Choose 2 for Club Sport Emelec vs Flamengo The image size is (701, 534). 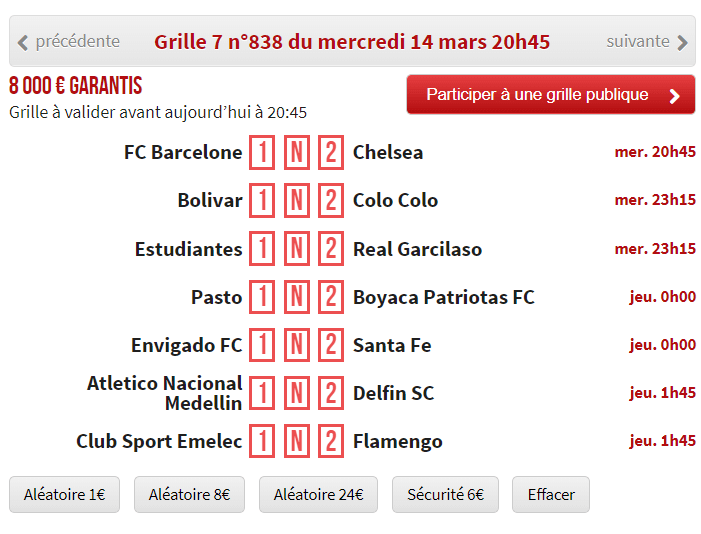[x=331, y=441]
